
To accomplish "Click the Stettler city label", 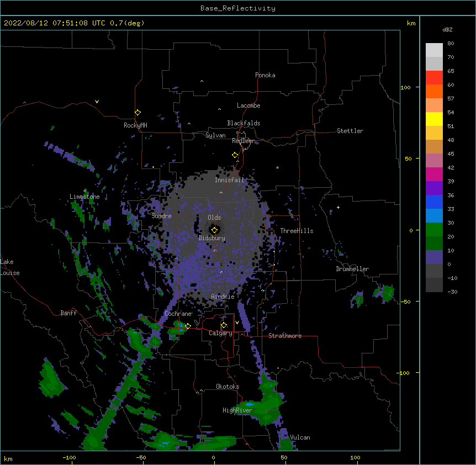I will coord(350,131).
